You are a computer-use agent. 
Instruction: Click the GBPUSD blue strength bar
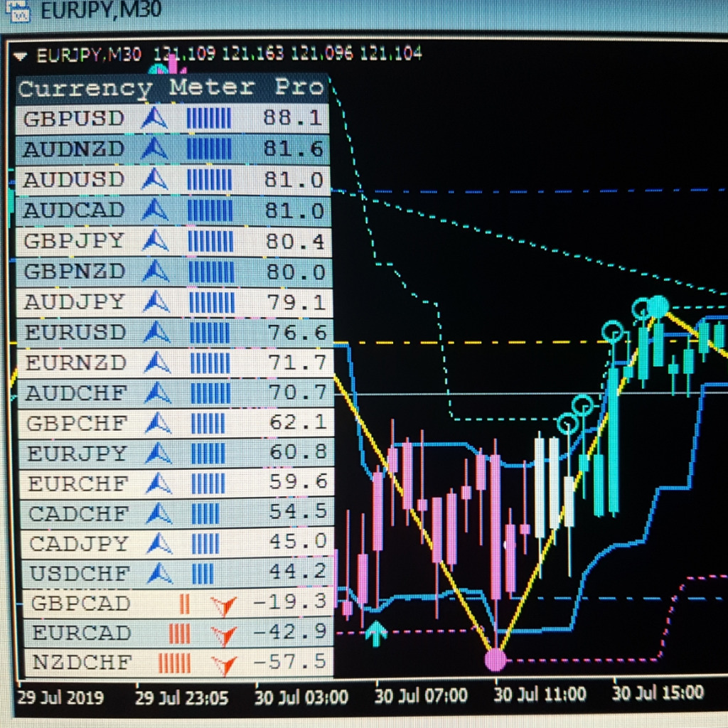coord(208,118)
